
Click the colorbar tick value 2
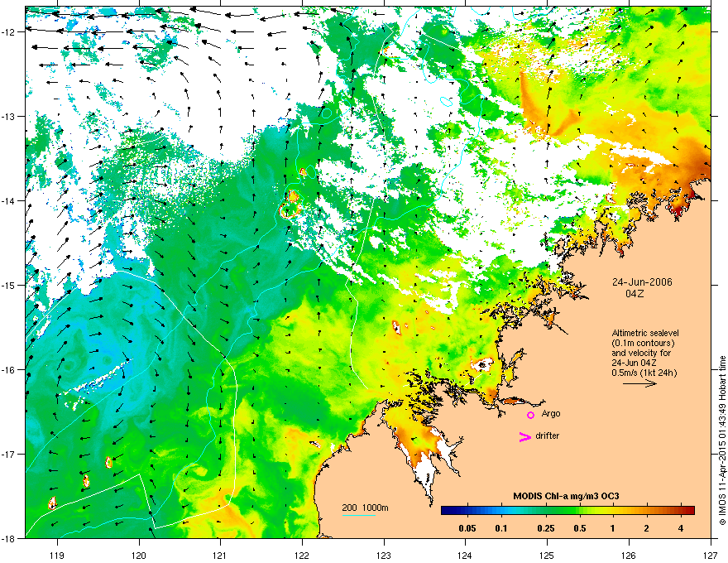click(x=647, y=528)
